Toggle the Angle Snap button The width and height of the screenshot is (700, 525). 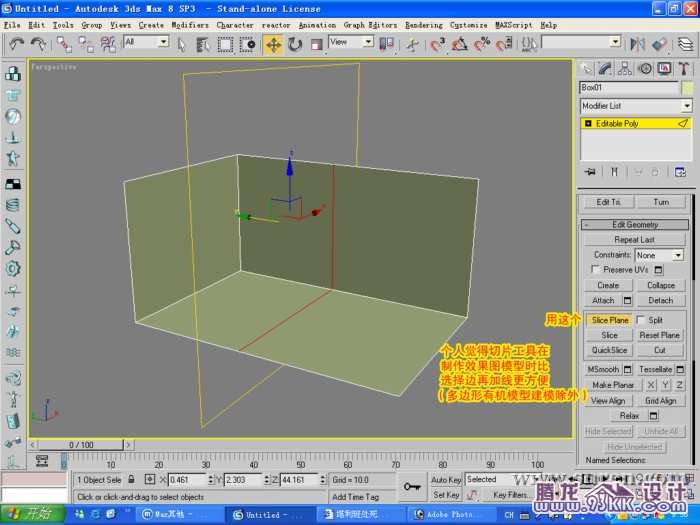pyautogui.click(x=460, y=45)
